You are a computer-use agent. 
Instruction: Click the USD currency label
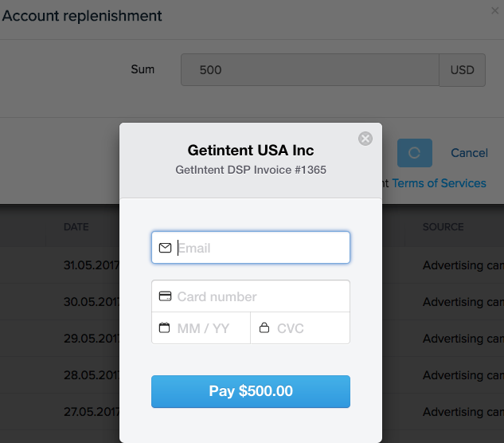click(x=462, y=70)
